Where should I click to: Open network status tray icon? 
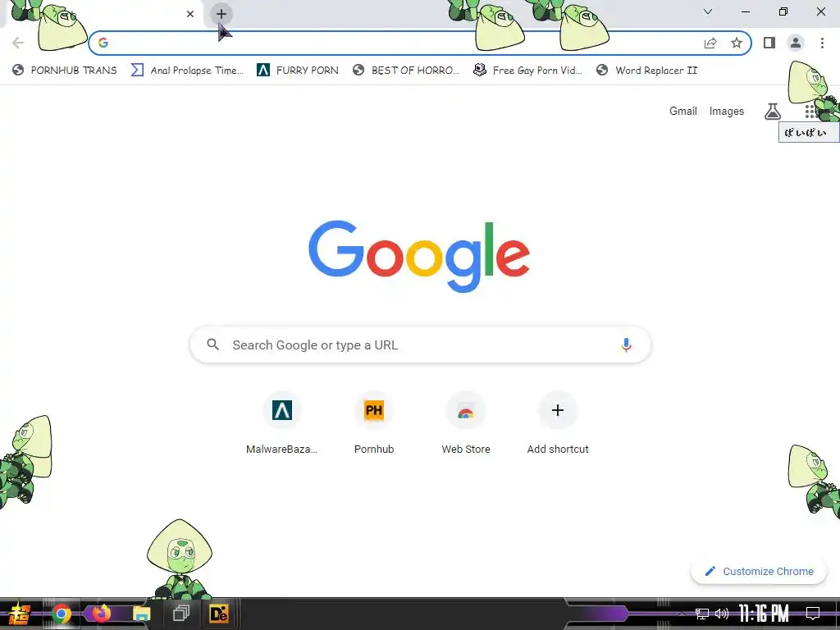click(x=702, y=614)
